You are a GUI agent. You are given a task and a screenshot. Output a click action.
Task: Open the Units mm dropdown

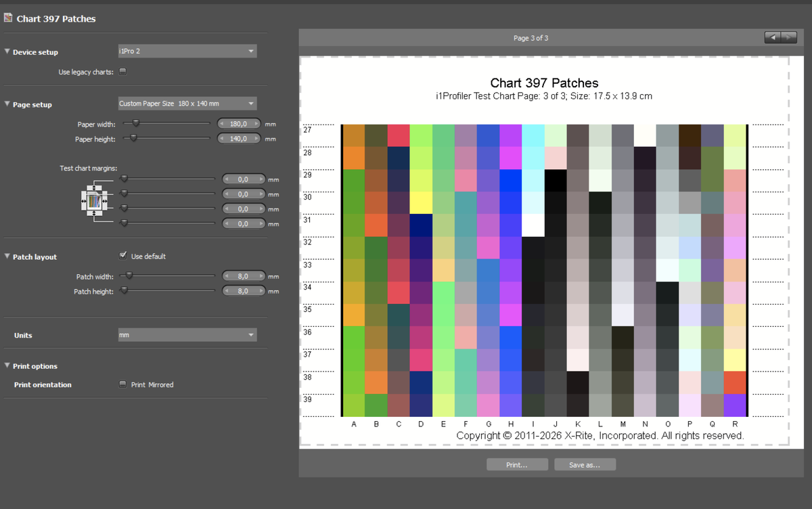(187, 335)
